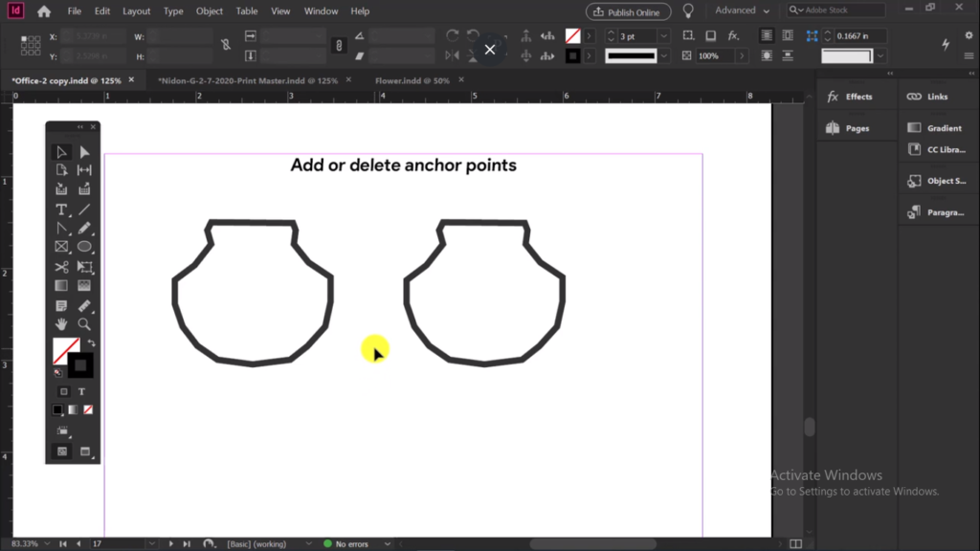Open the Effects panel
This screenshot has height=551, width=980.
[850, 97]
